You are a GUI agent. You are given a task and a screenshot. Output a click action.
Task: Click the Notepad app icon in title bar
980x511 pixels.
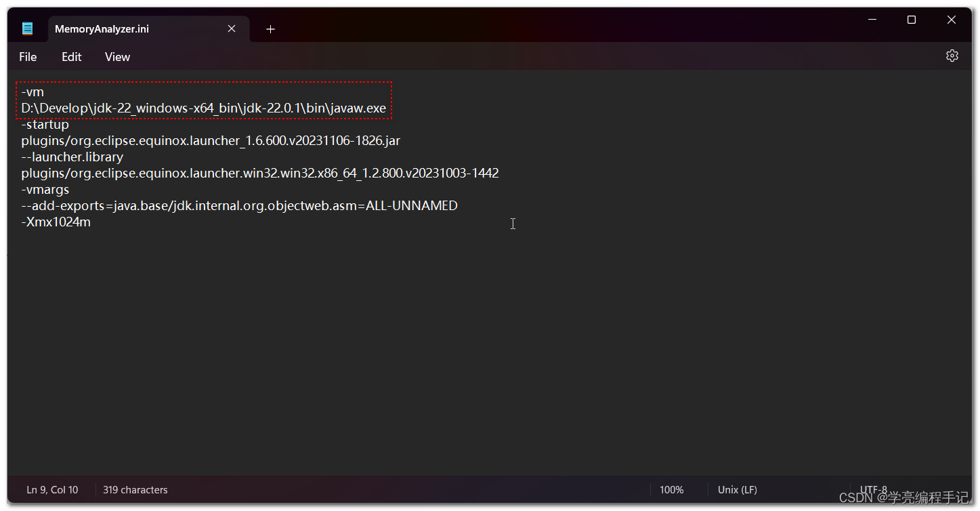point(27,28)
